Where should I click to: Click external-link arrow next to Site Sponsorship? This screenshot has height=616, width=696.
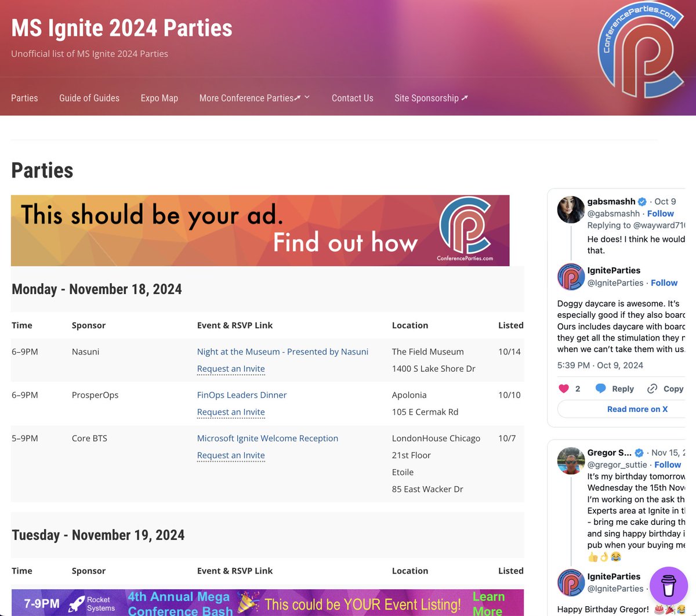tap(465, 98)
